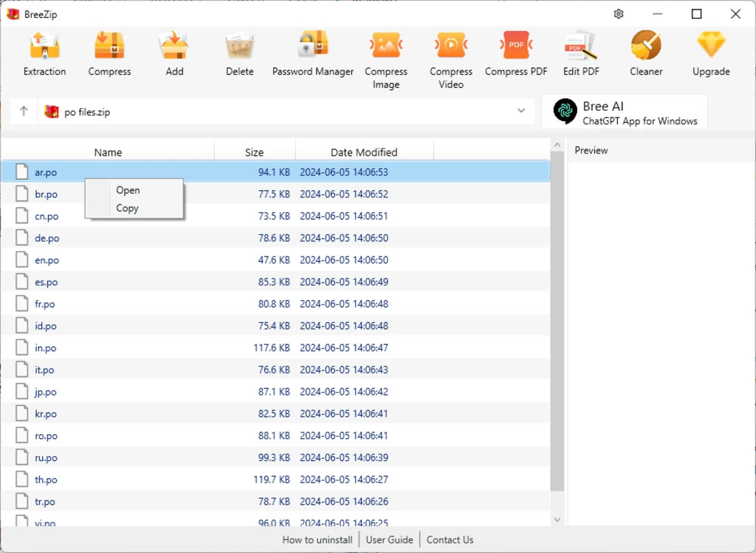Go up one folder level arrow
The width and height of the screenshot is (756, 553).
[x=23, y=111]
